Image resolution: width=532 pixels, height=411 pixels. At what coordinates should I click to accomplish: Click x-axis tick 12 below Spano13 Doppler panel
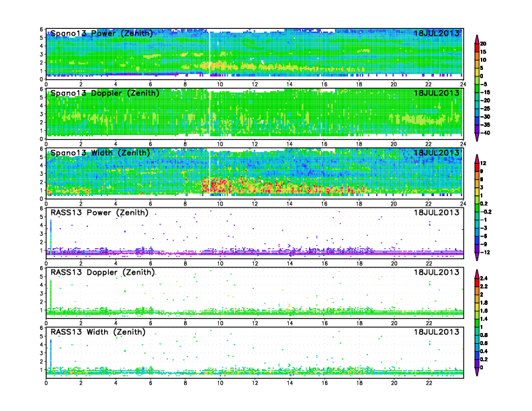click(255, 144)
